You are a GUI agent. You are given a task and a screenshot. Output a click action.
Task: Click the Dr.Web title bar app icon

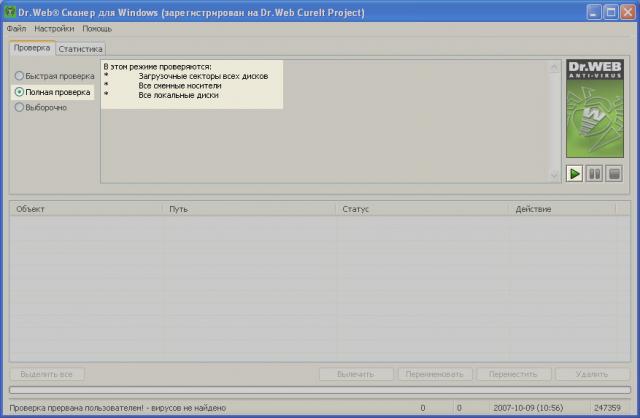(x=10, y=12)
